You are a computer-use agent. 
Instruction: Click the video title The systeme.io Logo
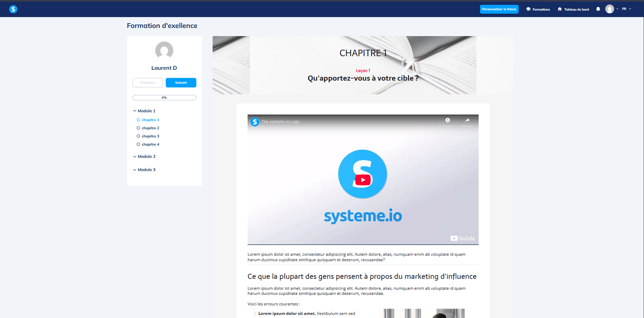[x=280, y=122]
